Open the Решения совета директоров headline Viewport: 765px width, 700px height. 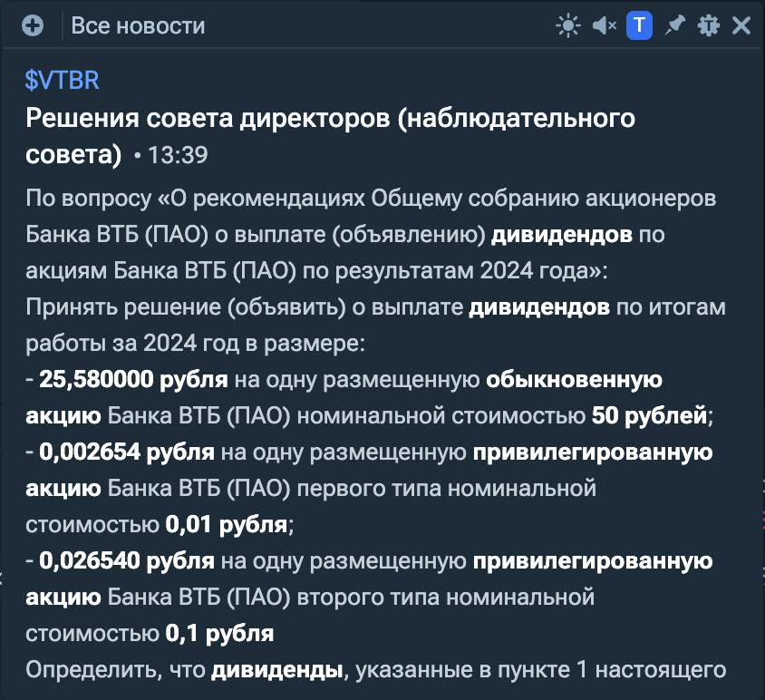(330, 119)
